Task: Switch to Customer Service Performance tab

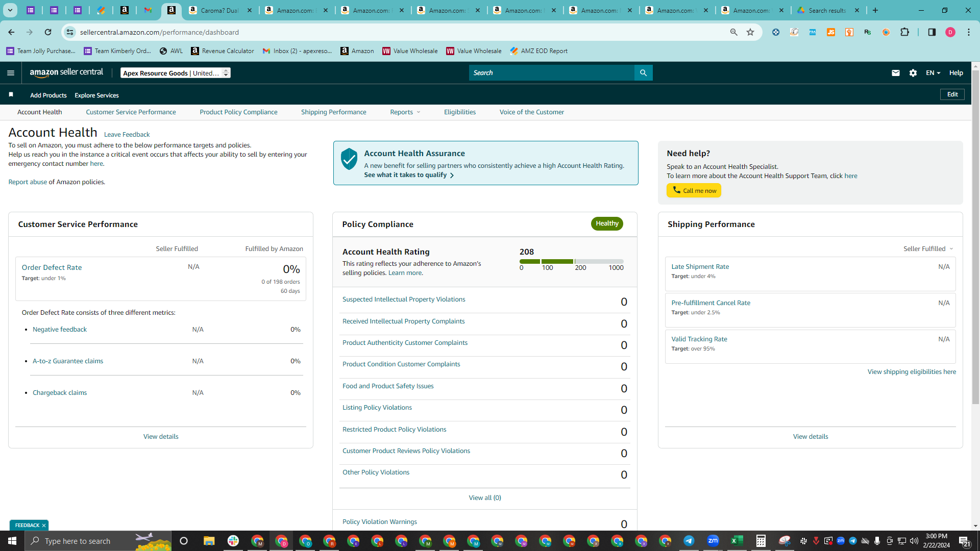Action: click(131, 112)
